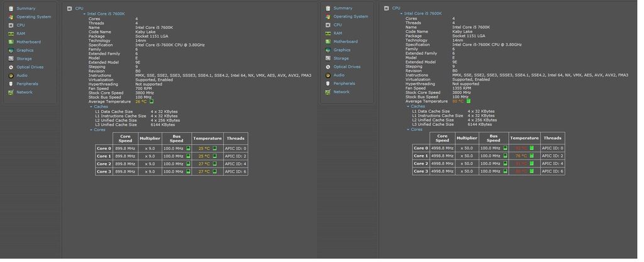Viewport: 644px width, 262px height.
Task: Click the Optical Drives icon in the left sidebar
Action: pos(11,67)
